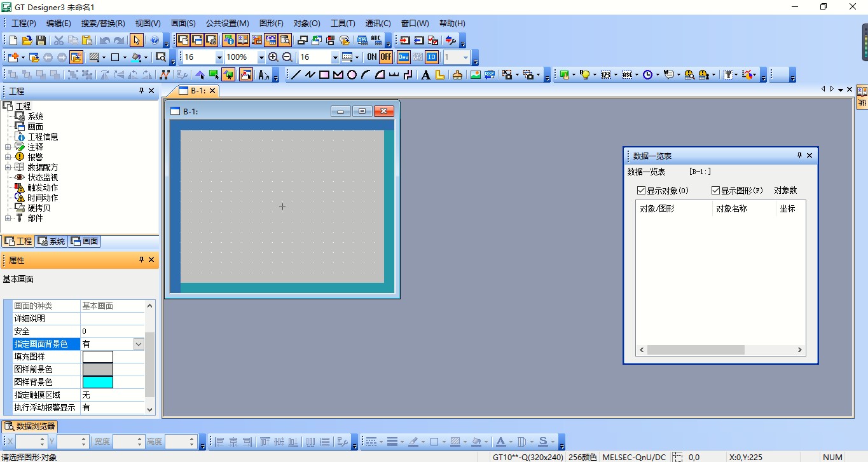Image resolution: width=868 pixels, height=462 pixels.
Task: Import DXF data with the DXF icon
Action: (489, 75)
